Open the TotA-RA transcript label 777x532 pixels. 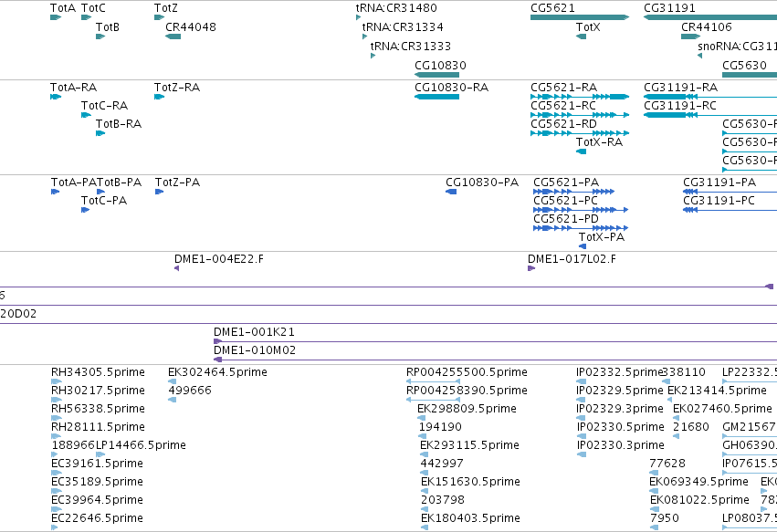pyautogui.click(x=73, y=88)
